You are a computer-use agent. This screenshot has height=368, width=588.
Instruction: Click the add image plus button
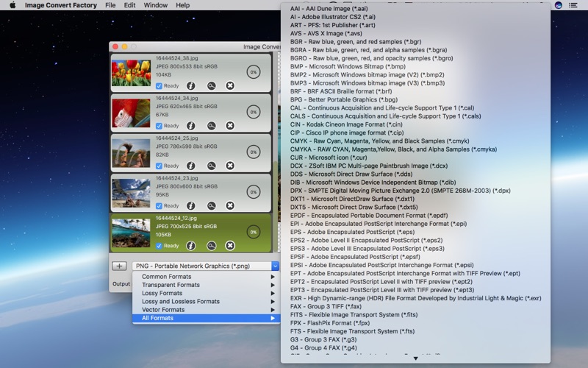[119, 266]
